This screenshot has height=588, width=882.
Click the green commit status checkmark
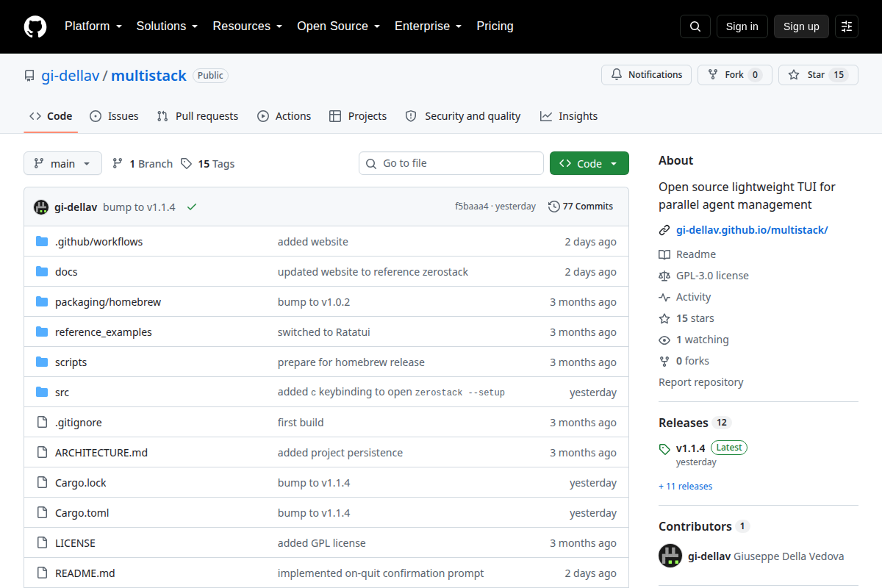point(192,207)
